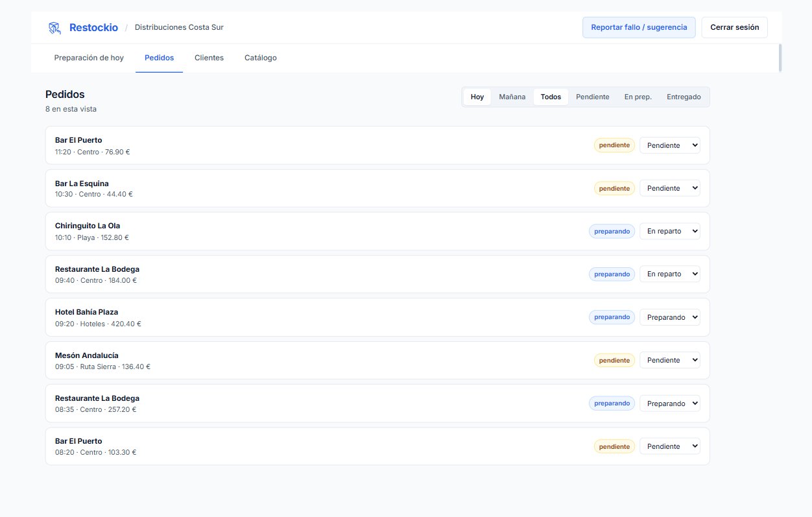The height and width of the screenshot is (517, 812).
Task: Click the page vertical scrollbar
Action: 780,58
